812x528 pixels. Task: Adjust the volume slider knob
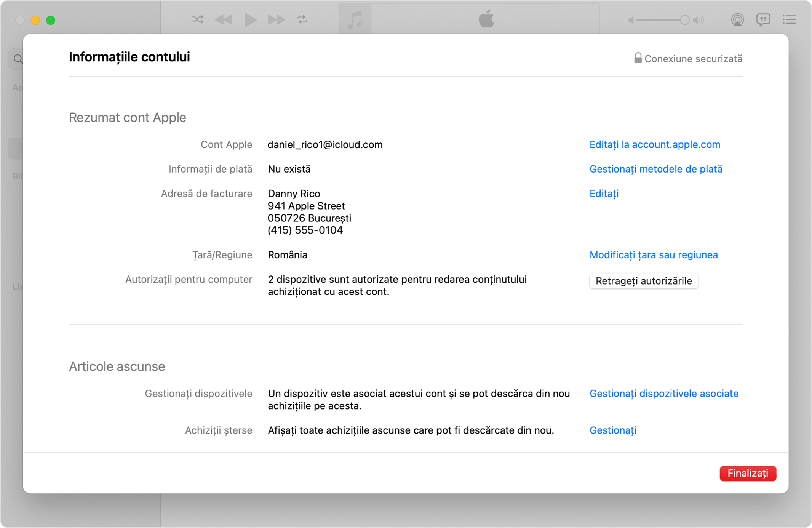(684, 20)
